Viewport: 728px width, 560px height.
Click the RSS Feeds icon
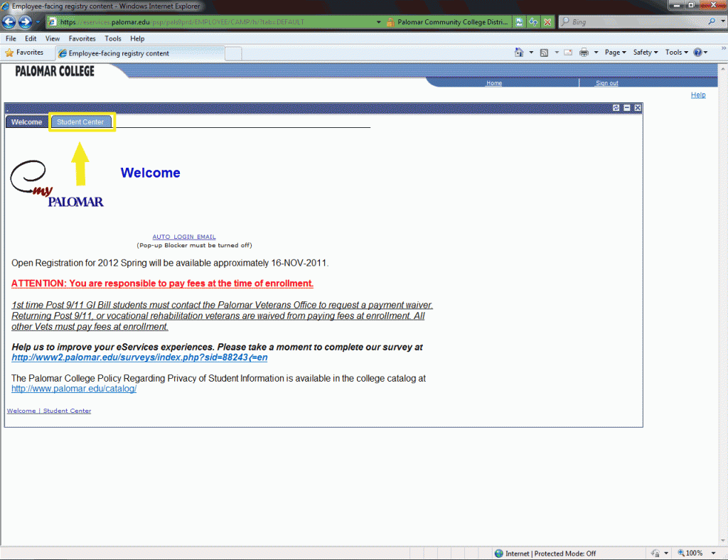544,53
